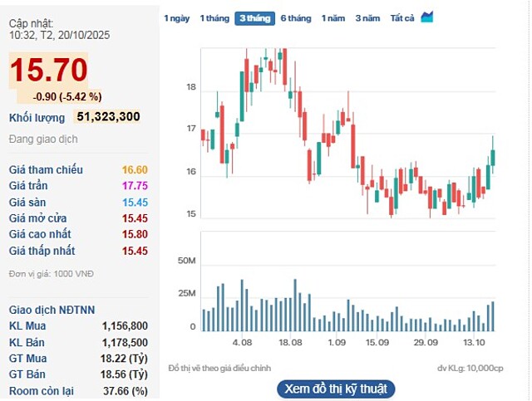Show the 6 tháng chart period
Image resolution: width=532 pixels, height=401 pixels.
pos(295,17)
